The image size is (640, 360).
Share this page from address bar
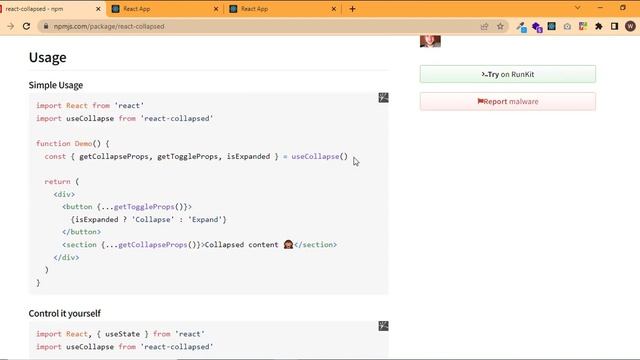tap(484, 27)
